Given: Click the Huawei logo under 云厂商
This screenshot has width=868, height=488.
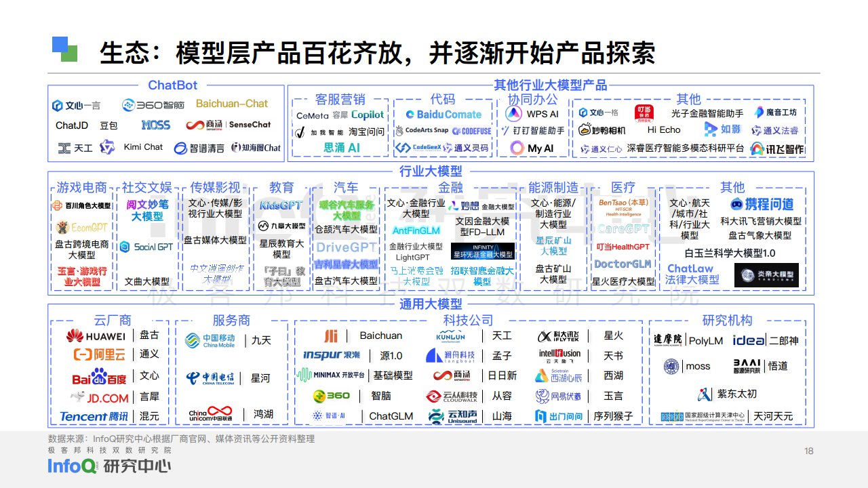Looking at the screenshot, I should 96,335.
